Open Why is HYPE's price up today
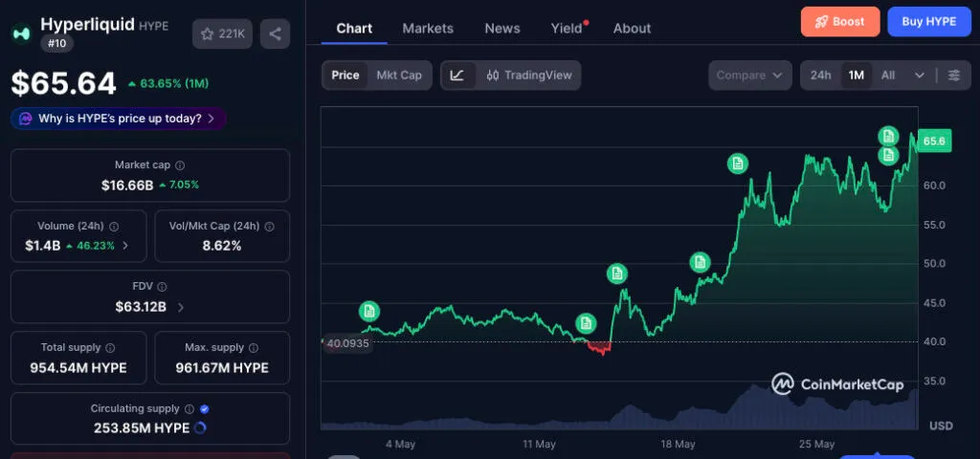 (x=119, y=119)
